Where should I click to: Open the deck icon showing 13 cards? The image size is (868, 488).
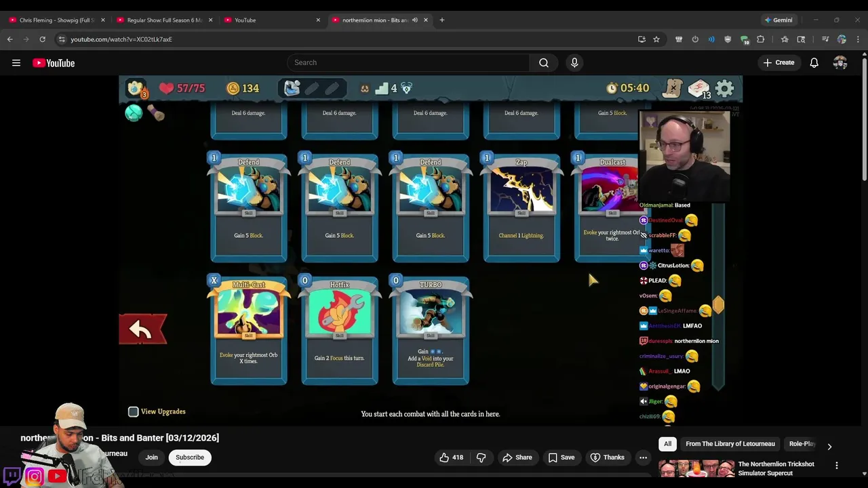698,89
